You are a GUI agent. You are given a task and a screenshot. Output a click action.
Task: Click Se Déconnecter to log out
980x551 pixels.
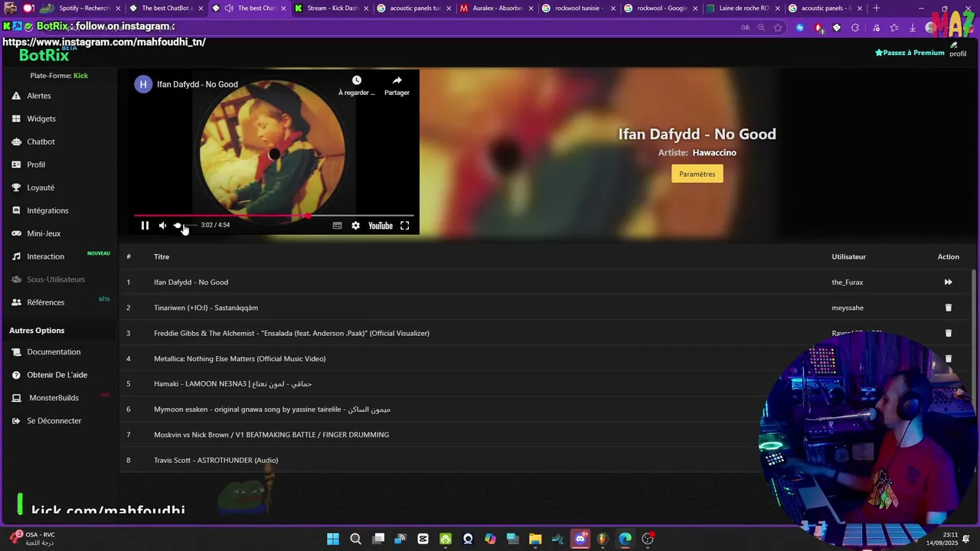click(54, 421)
